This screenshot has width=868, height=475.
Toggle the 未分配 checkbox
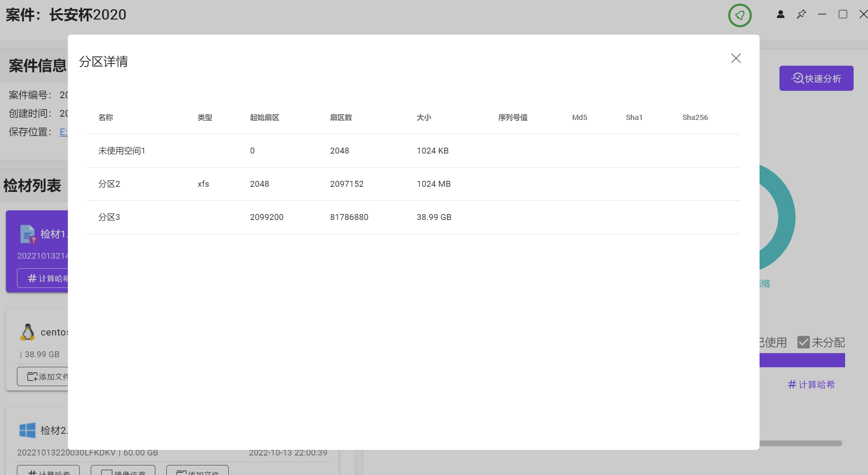[803, 342]
